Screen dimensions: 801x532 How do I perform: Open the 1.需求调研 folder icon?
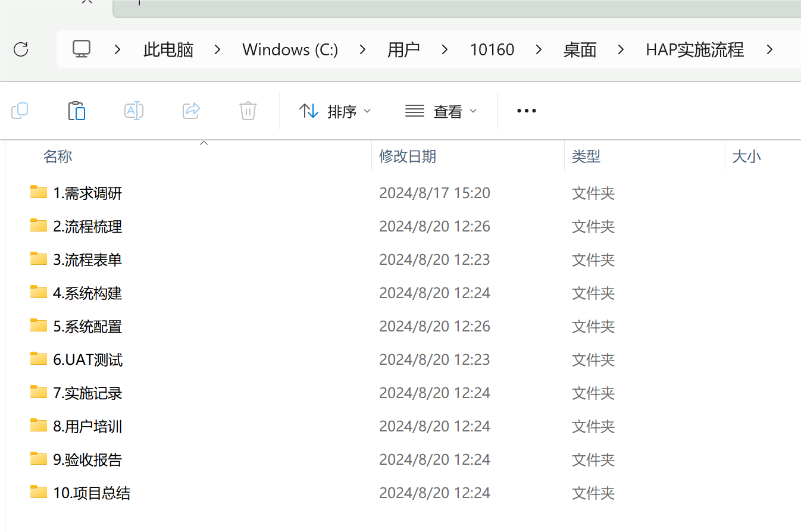(x=38, y=192)
